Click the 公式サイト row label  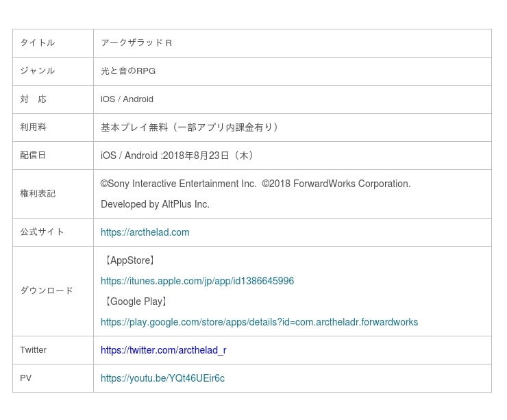click(x=42, y=232)
